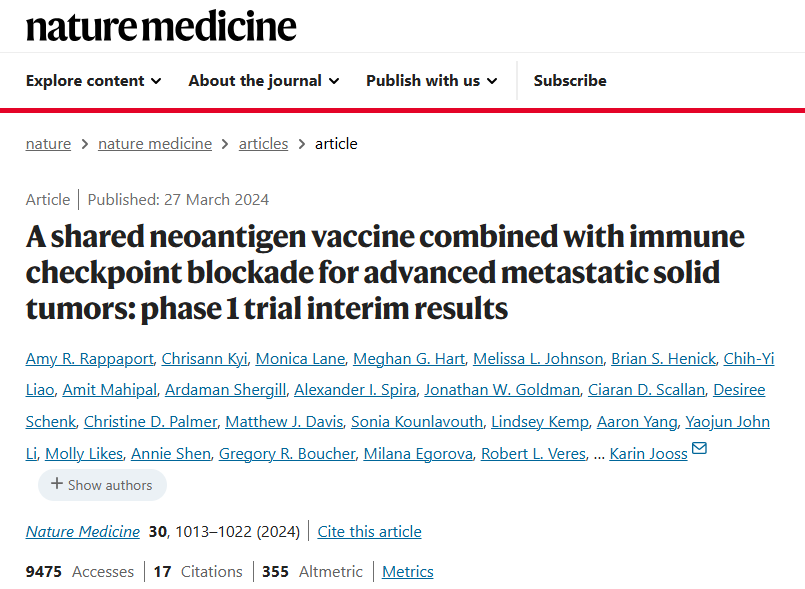View the article Metrics

click(x=408, y=572)
